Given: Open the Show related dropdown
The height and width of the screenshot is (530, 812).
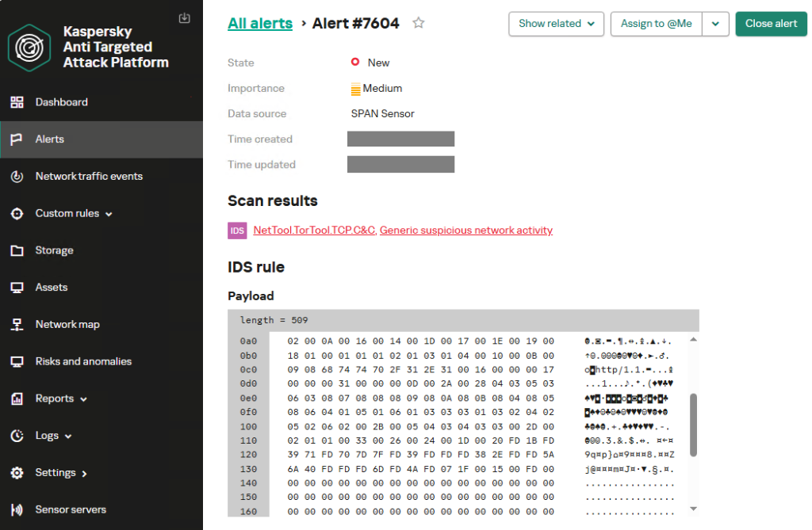Looking at the screenshot, I should click(556, 24).
